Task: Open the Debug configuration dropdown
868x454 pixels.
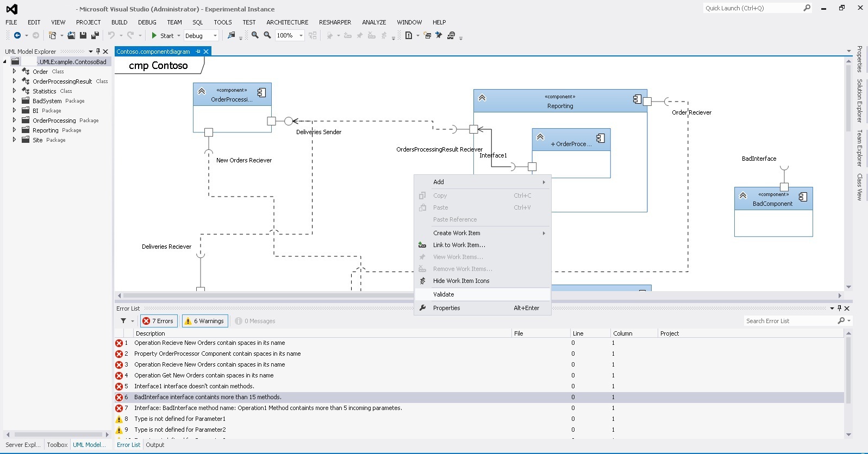Action: pos(215,36)
